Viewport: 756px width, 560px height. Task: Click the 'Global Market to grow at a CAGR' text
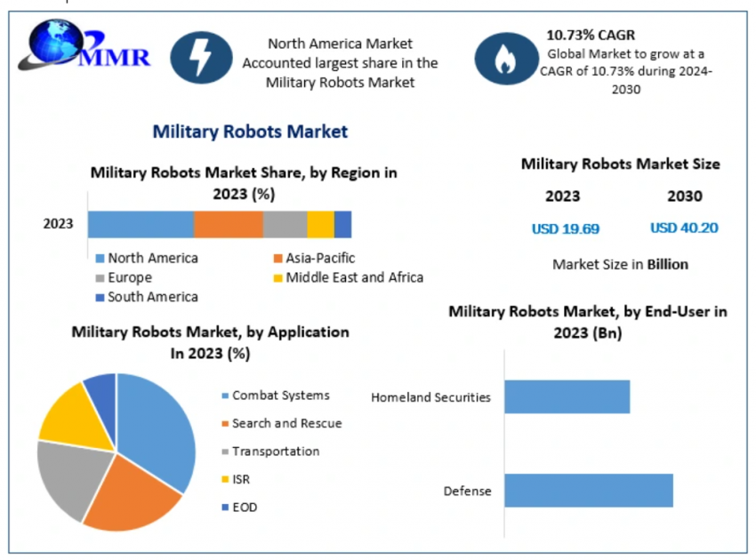(626, 71)
